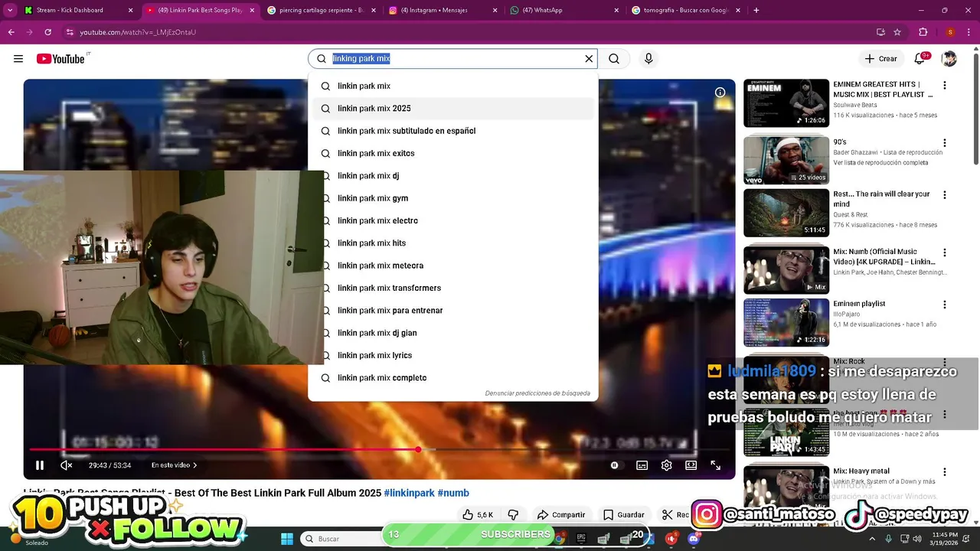Choose 'linkin park mix transformers' suggestion
Viewport: 980px width, 551px height.
click(x=453, y=288)
